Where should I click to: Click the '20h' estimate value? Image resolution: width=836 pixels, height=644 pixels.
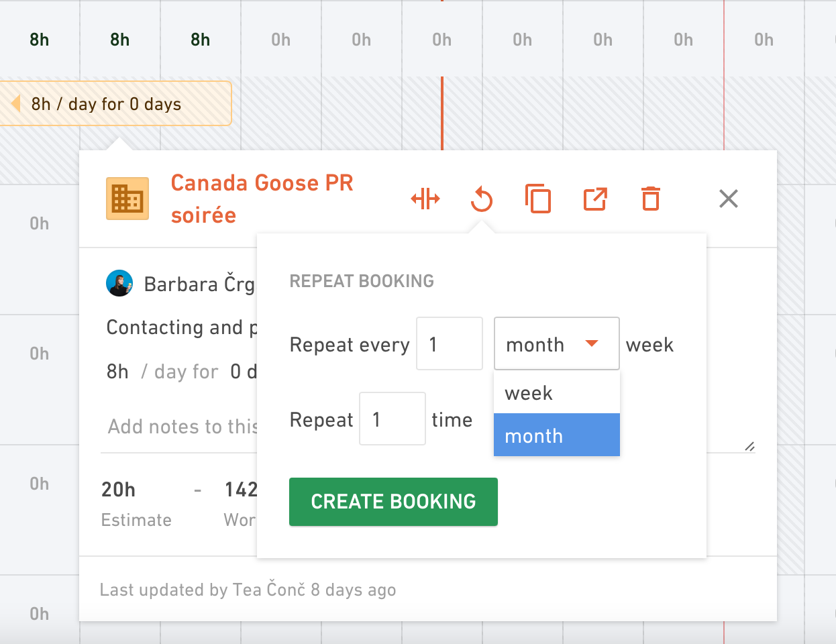(118, 490)
